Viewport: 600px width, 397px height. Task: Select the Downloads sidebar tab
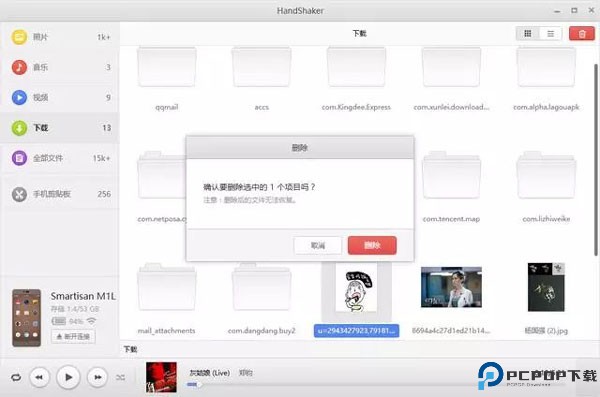(59, 128)
